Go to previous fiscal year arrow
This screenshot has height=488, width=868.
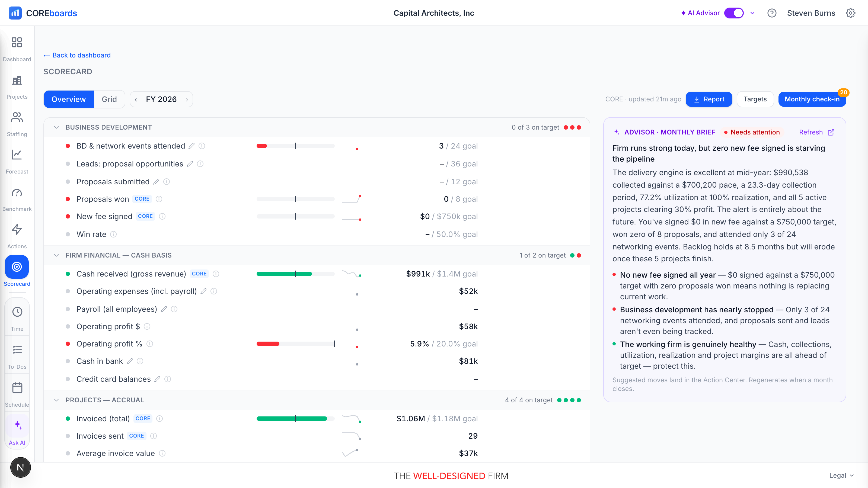tap(136, 99)
